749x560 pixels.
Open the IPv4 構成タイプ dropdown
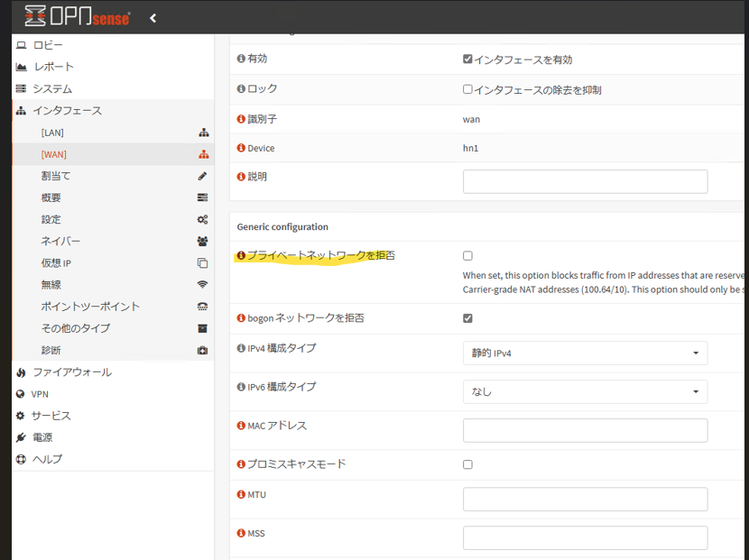[585, 353]
